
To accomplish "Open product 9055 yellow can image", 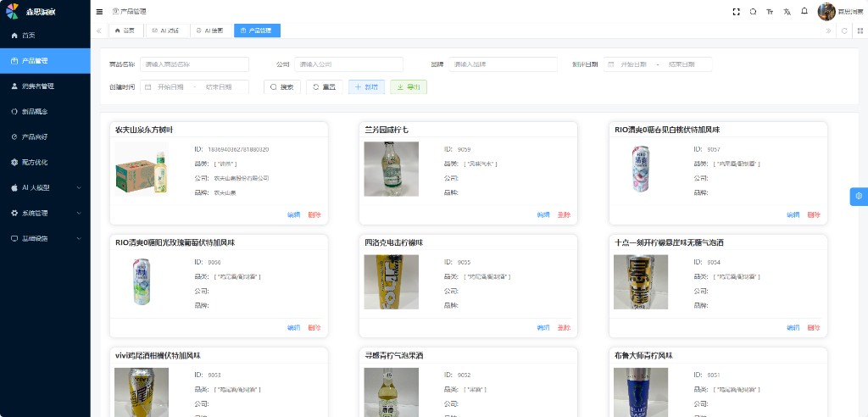I will [392, 282].
